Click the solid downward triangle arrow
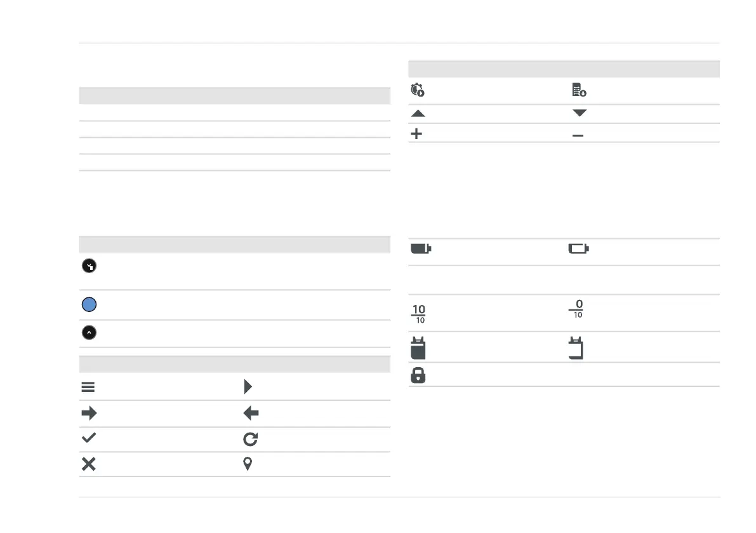The image size is (756, 533). (x=580, y=113)
